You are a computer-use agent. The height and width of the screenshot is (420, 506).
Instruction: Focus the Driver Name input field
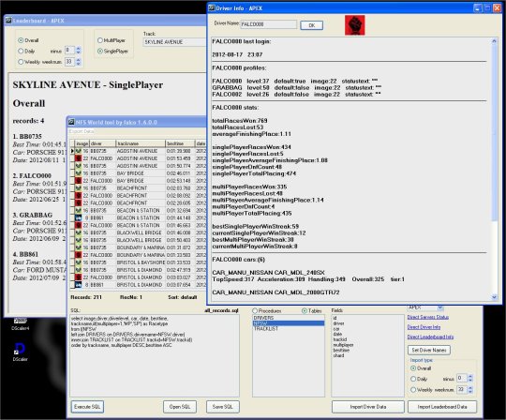pyautogui.click(x=269, y=24)
